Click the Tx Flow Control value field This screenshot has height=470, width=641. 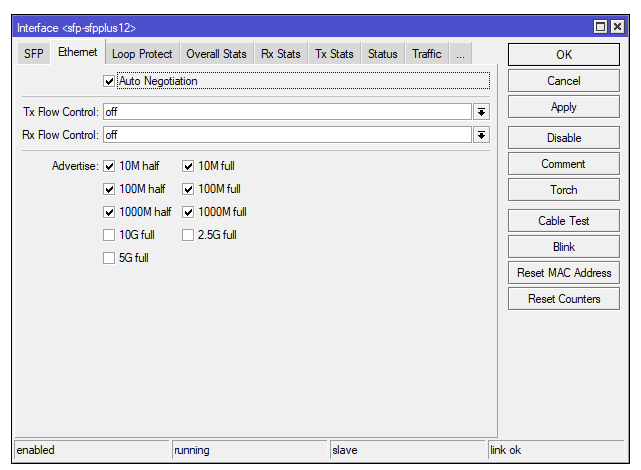coord(287,112)
